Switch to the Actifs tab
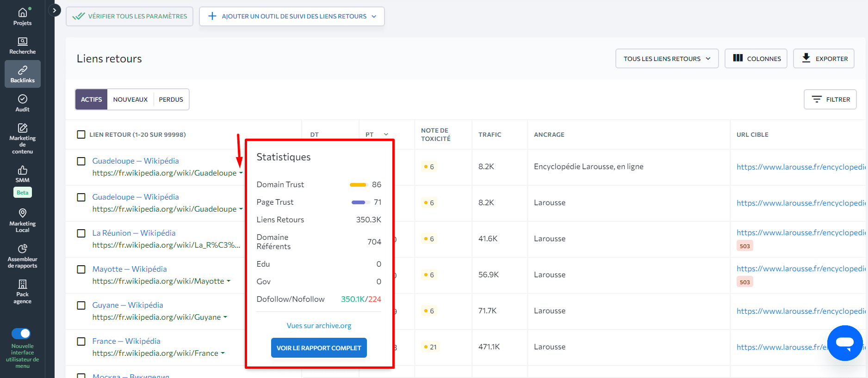Screen dimensions: 868x378 pos(91,99)
